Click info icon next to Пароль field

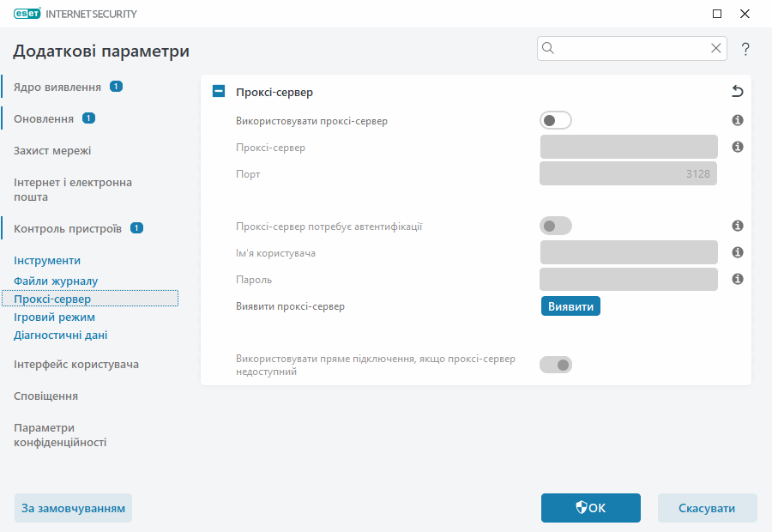click(x=737, y=278)
